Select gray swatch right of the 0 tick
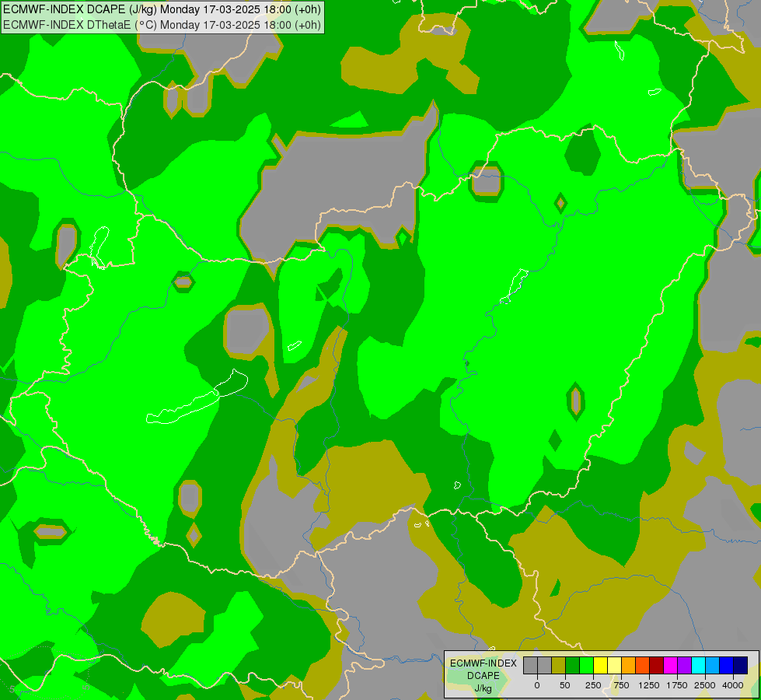 click(x=544, y=666)
